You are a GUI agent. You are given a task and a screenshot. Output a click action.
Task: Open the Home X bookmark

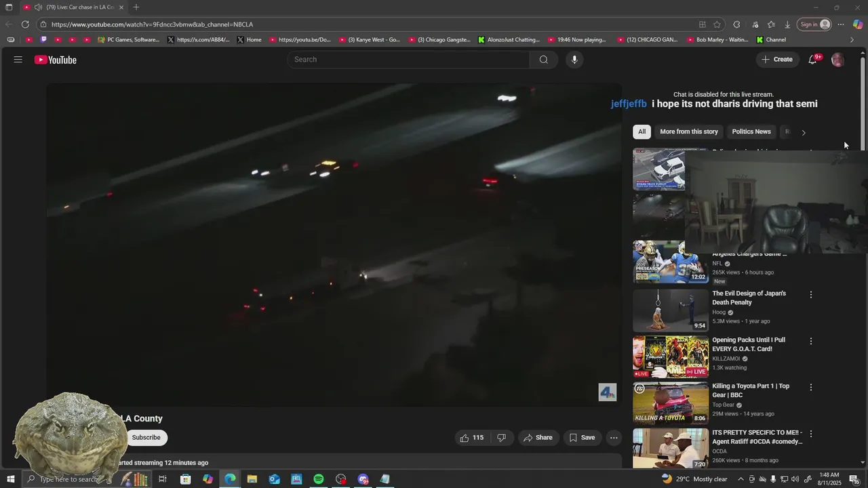[250, 40]
